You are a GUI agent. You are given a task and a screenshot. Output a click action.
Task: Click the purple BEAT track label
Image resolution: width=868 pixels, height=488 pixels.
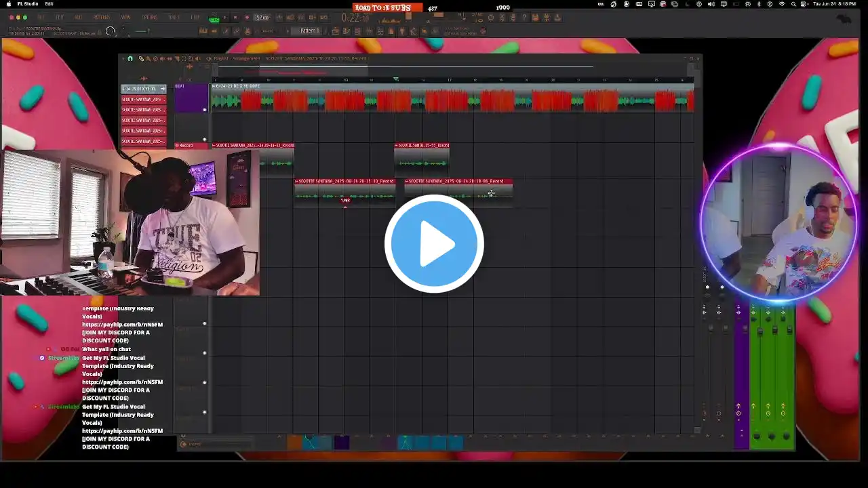point(191,98)
